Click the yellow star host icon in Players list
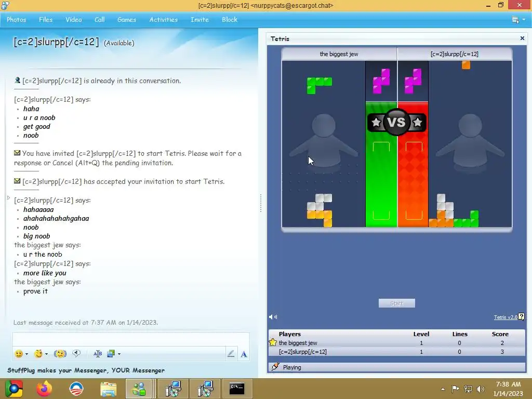Image resolution: width=532 pixels, height=399 pixels. pos(273,342)
